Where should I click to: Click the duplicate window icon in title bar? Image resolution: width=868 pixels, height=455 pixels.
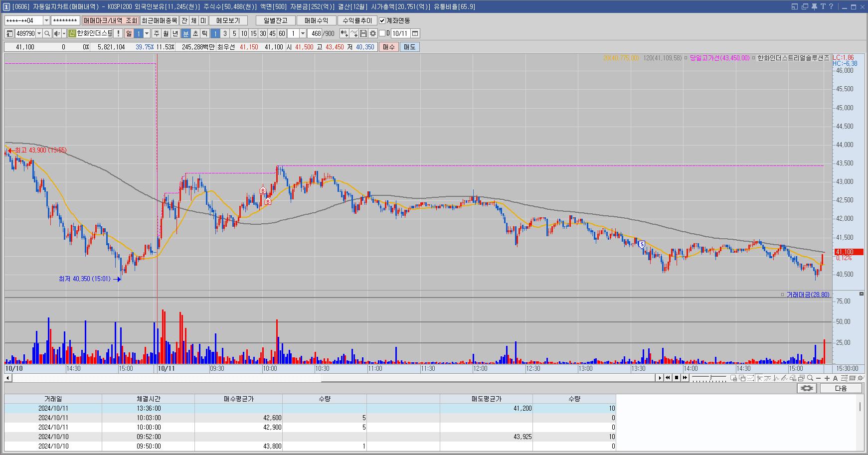click(x=805, y=6)
